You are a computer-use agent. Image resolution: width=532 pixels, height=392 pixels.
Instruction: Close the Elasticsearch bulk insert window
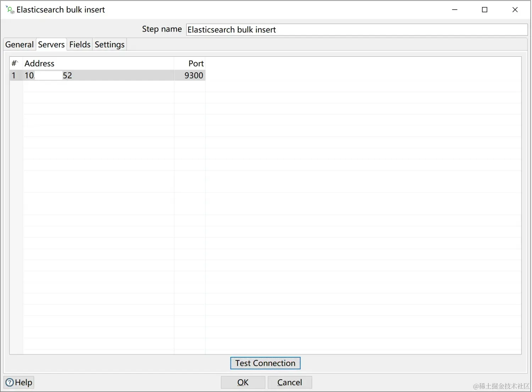(515, 10)
